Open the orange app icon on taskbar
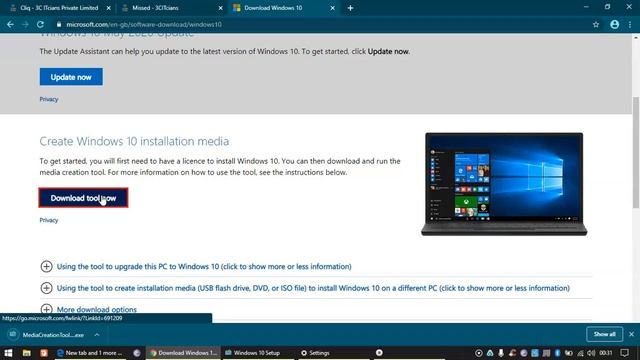Screen dimensions: 640x360 (x=44, y=353)
